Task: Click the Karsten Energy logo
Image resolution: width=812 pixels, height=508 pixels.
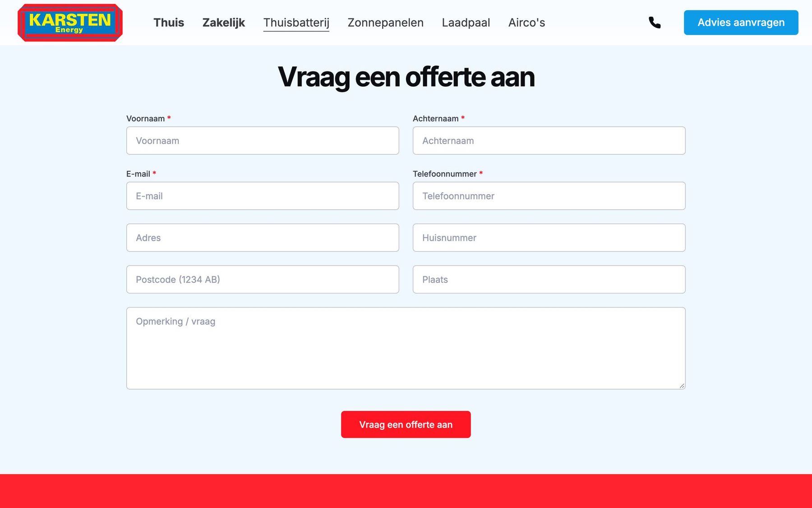Action: (70, 23)
